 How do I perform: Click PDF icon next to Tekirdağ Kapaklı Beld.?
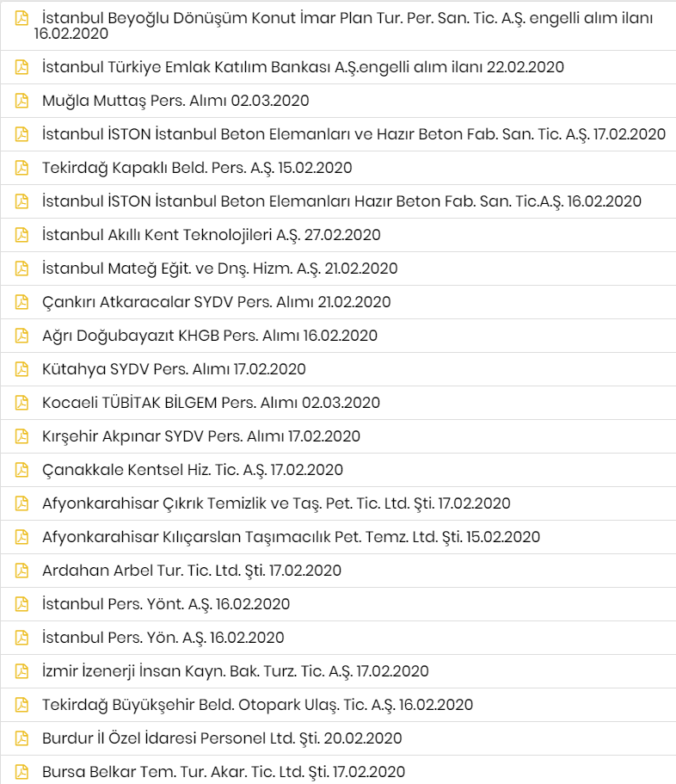click(x=22, y=168)
